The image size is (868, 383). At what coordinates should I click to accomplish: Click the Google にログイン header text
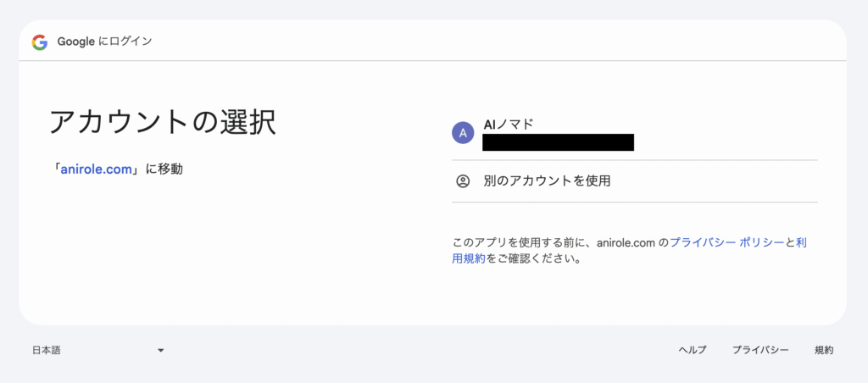click(x=104, y=42)
